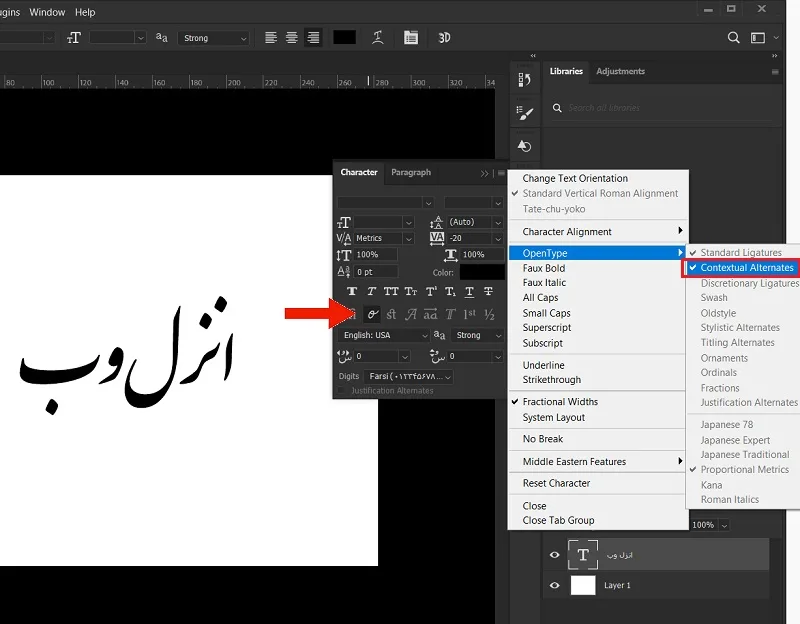
Task: Toggle Character and Paragraph panels icon
Action: coord(411,38)
